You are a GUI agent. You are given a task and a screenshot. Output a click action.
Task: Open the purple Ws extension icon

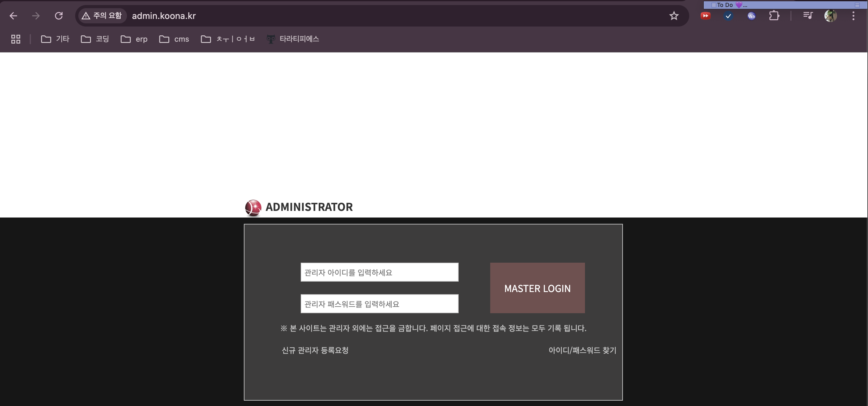point(751,16)
